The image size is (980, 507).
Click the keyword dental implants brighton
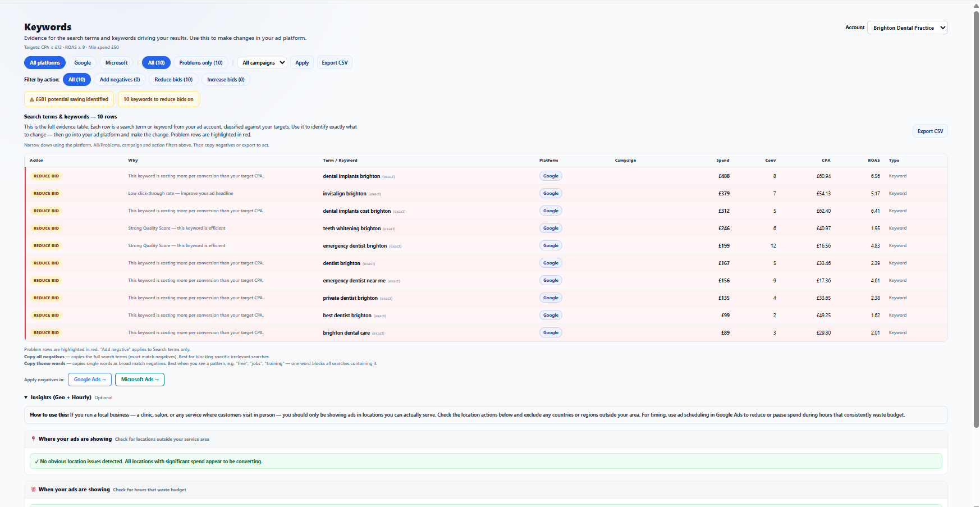351,176
